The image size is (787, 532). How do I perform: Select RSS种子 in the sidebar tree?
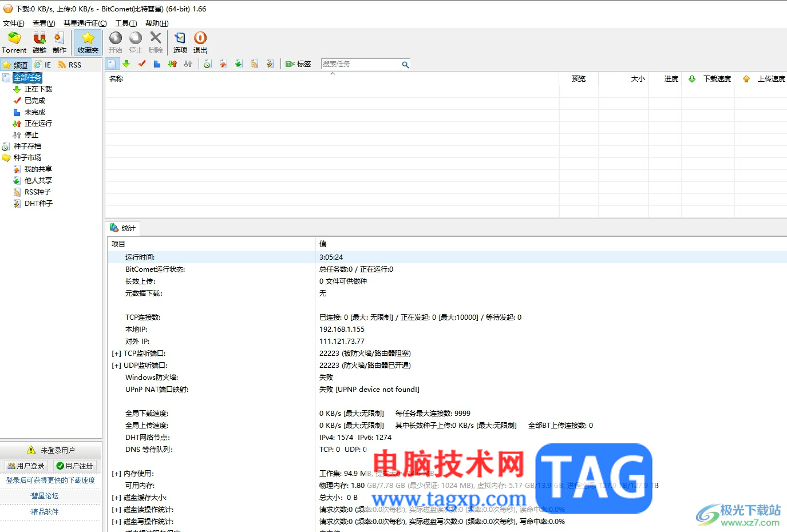38,192
